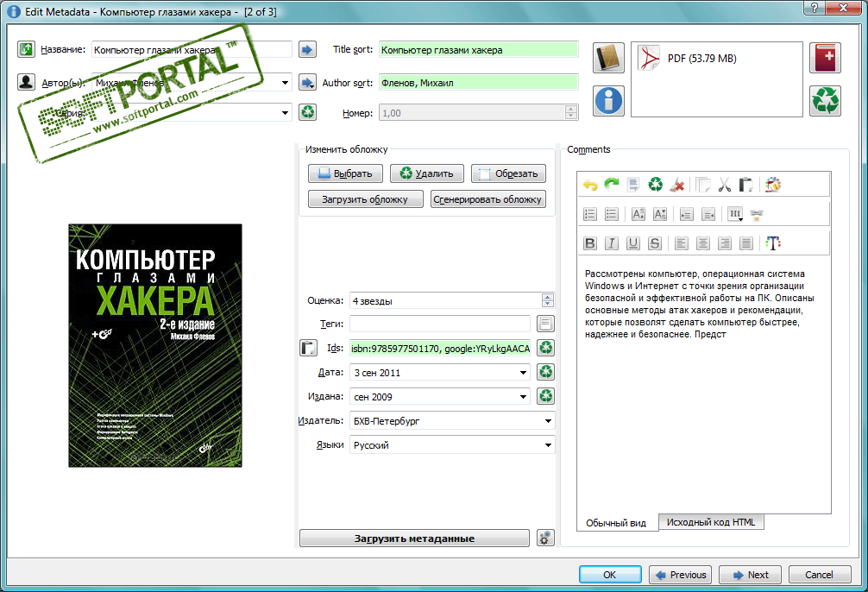The height and width of the screenshot is (592, 868).
Task: Toggle italic formatting
Action: click(612, 243)
